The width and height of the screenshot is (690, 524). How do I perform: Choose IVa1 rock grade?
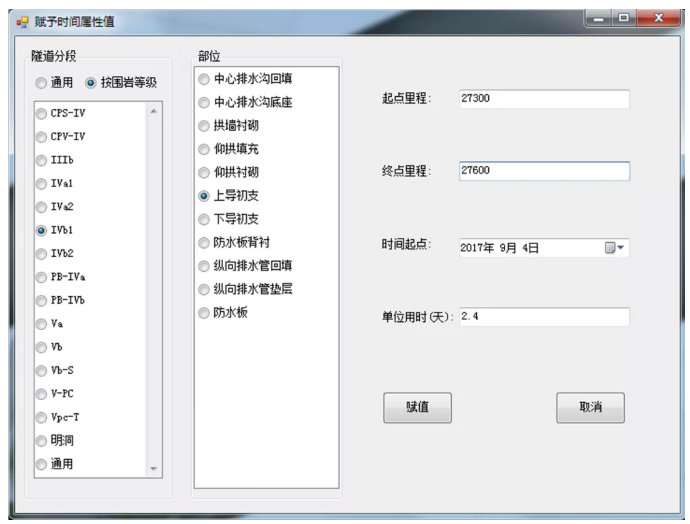tap(41, 183)
